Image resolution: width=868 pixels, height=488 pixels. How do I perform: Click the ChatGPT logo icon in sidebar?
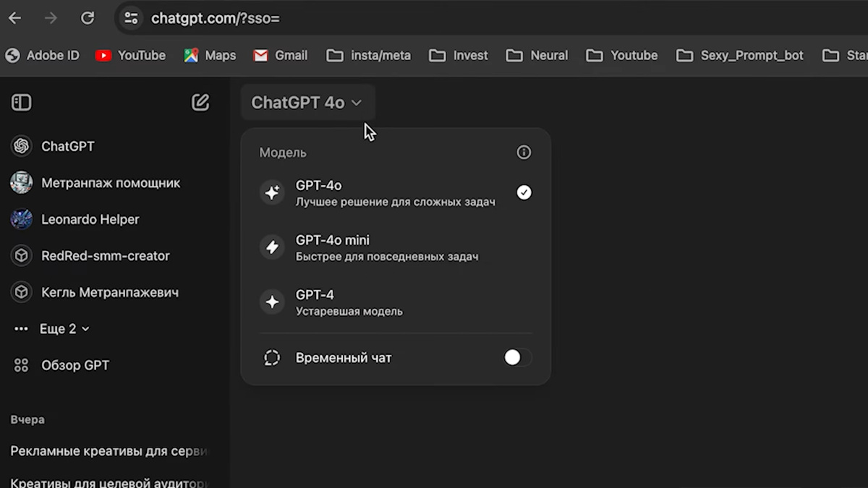(x=22, y=146)
